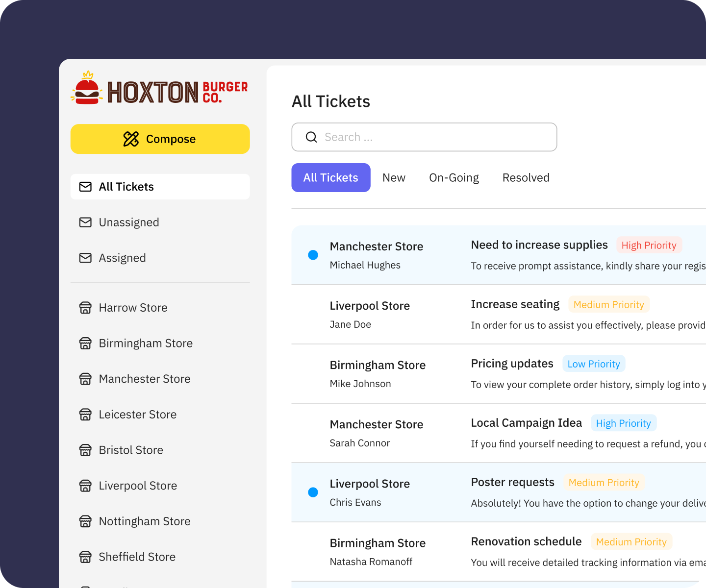Open the 'Poster requests' ticket

pyautogui.click(x=499, y=492)
